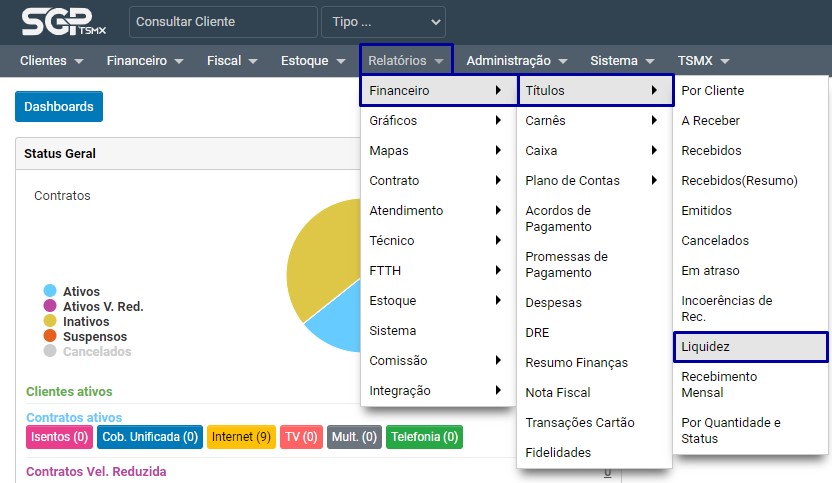Expand the Clientes navigation menu
This screenshot has height=483, width=832.
[51, 60]
